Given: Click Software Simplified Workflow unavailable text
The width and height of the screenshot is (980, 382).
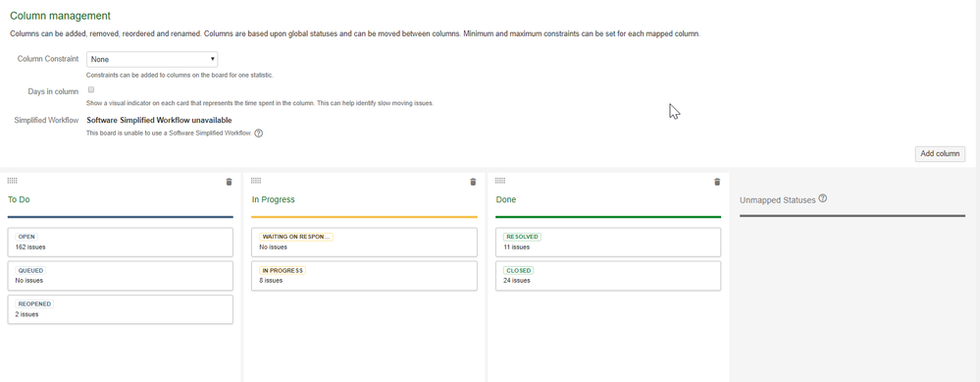Looking at the screenshot, I should click(x=159, y=120).
